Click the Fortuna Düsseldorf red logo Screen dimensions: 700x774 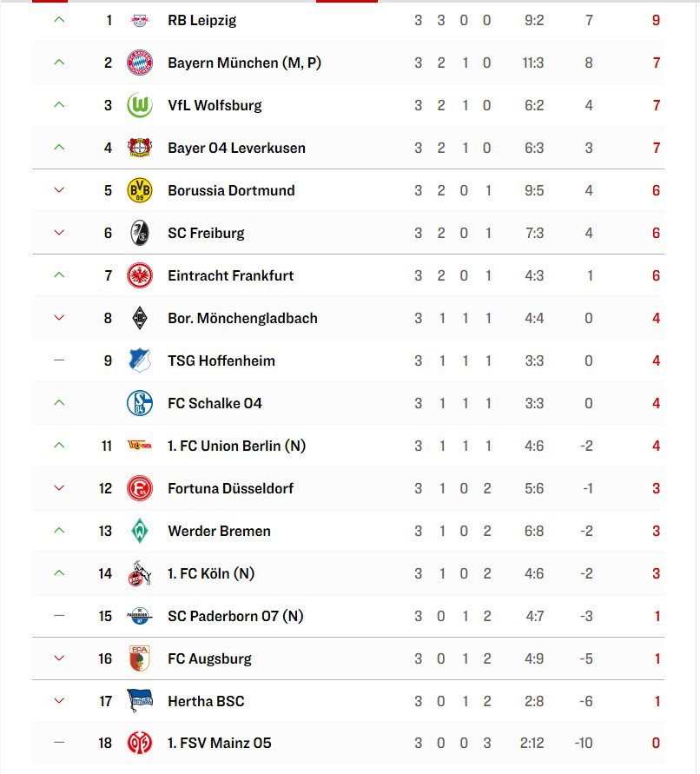tap(139, 488)
